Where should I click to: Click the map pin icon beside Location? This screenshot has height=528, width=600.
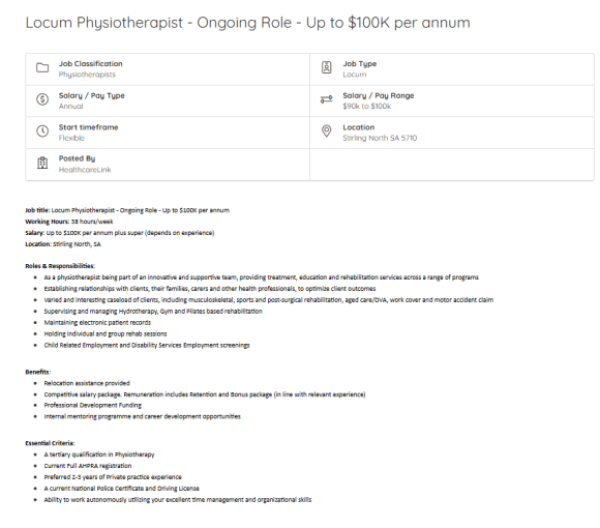[326, 131]
